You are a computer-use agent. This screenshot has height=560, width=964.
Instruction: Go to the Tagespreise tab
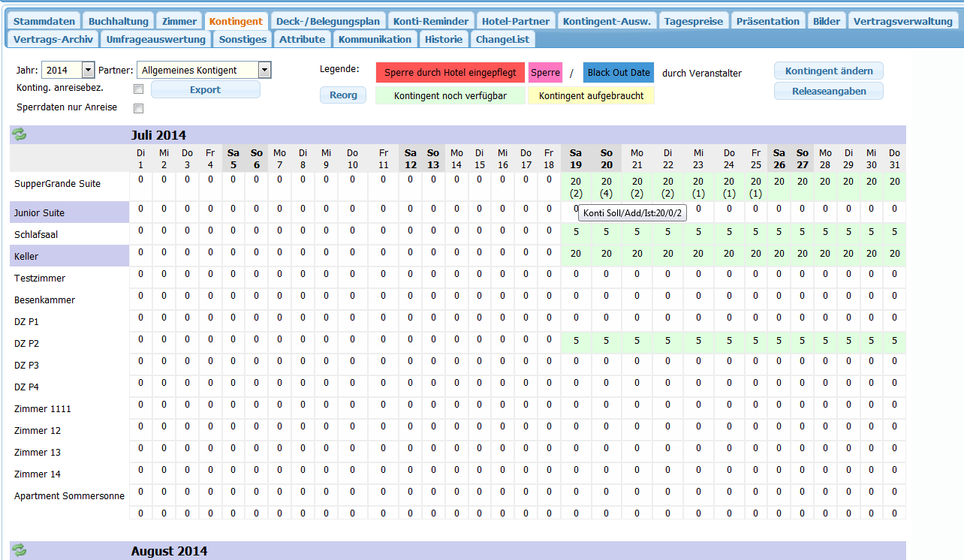(x=695, y=21)
